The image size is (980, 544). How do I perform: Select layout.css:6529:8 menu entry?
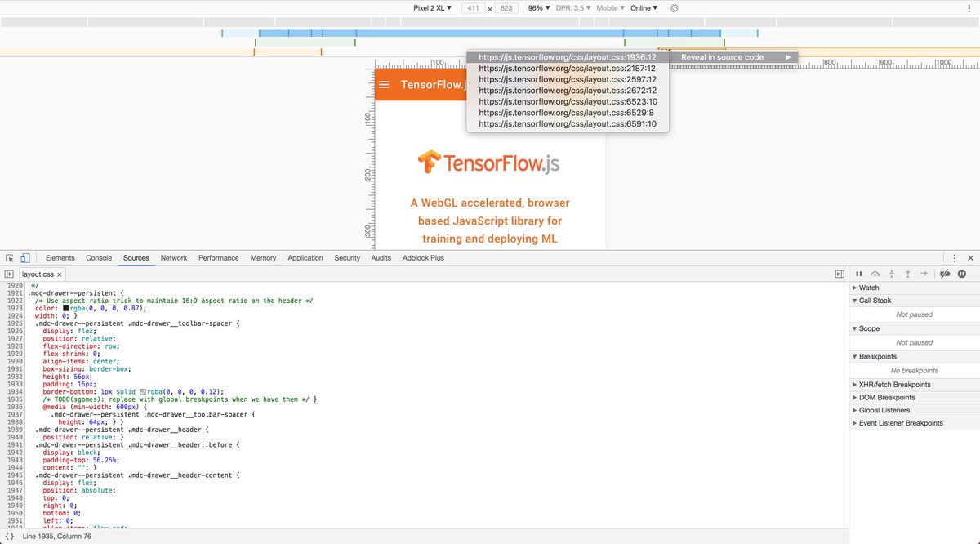click(568, 113)
